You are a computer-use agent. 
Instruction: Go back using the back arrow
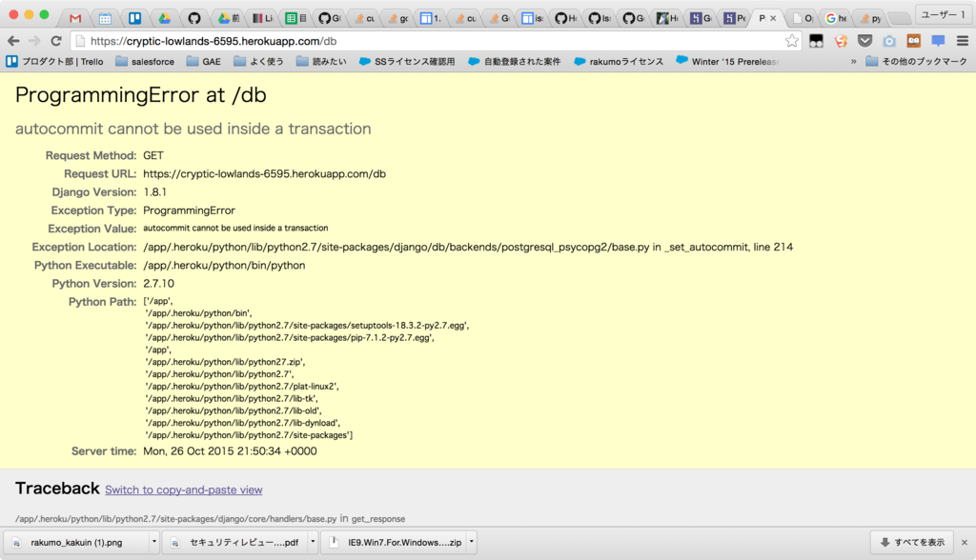tap(13, 42)
